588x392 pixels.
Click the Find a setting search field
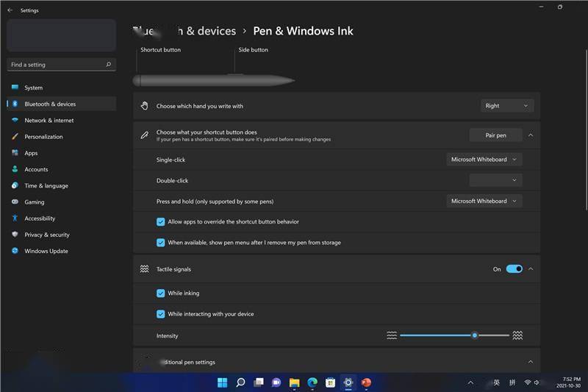point(62,65)
